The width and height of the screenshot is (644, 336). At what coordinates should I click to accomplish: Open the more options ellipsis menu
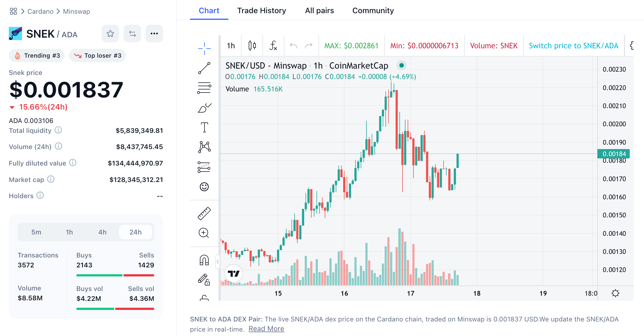(x=154, y=33)
